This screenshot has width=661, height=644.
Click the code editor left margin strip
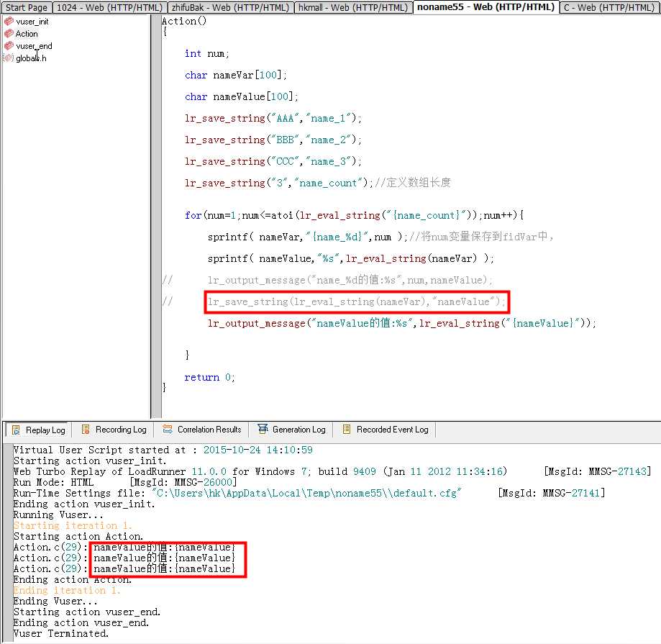(x=156, y=217)
